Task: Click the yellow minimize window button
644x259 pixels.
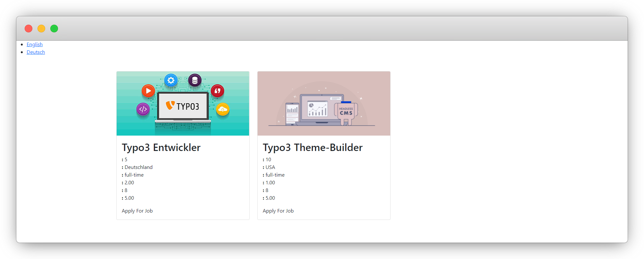Action: pyautogui.click(x=41, y=29)
